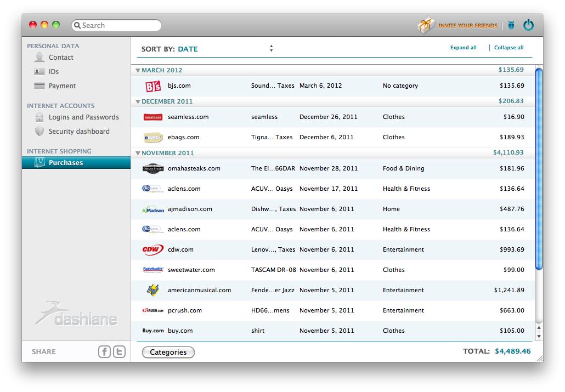Click the shield Security dashboard icon

click(x=39, y=131)
